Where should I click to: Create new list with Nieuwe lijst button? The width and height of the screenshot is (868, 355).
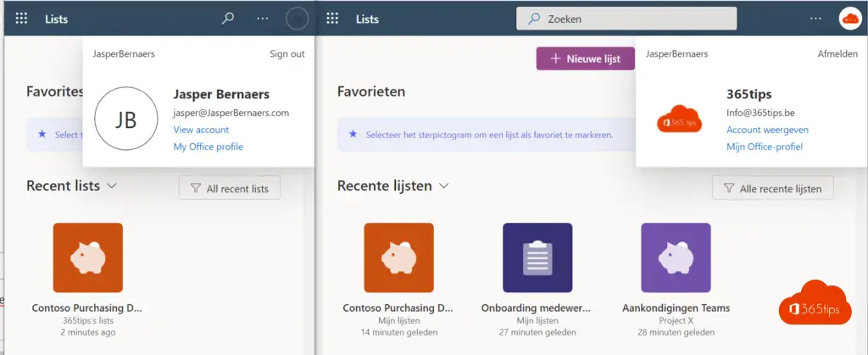click(585, 58)
